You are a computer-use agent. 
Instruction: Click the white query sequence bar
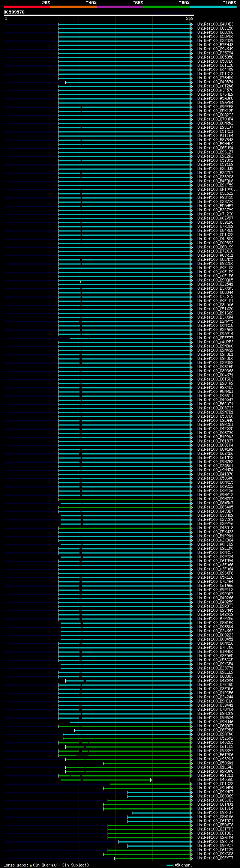pyautogui.click(x=99, y=15)
